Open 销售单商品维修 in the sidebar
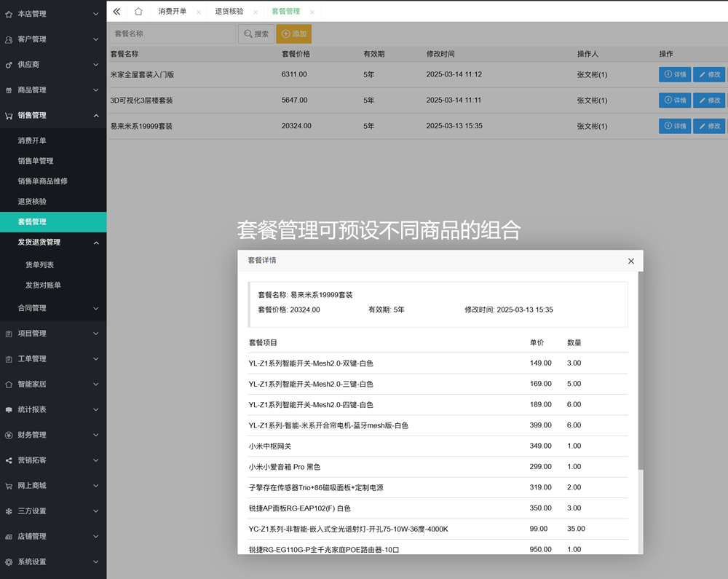Screen dimensions: 728x579 click(43, 181)
